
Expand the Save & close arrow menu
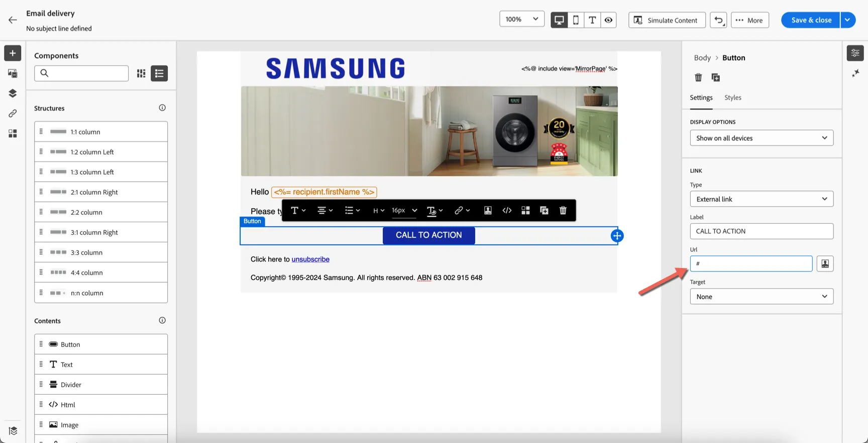click(848, 20)
